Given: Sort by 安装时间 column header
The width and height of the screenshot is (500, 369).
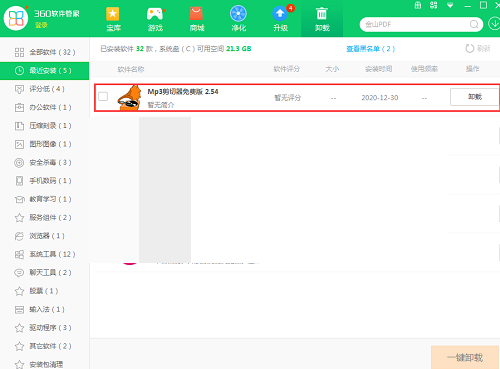Looking at the screenshot, I should point(378,69).
